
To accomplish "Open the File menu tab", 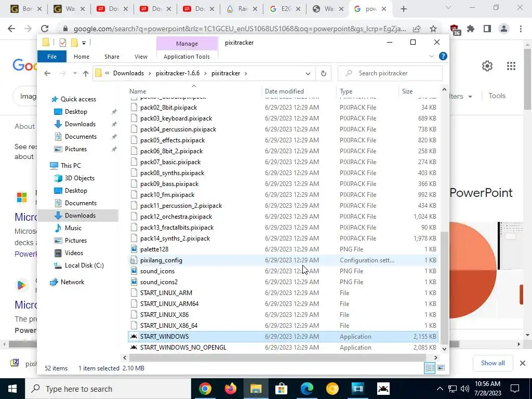I will [52, 57].
